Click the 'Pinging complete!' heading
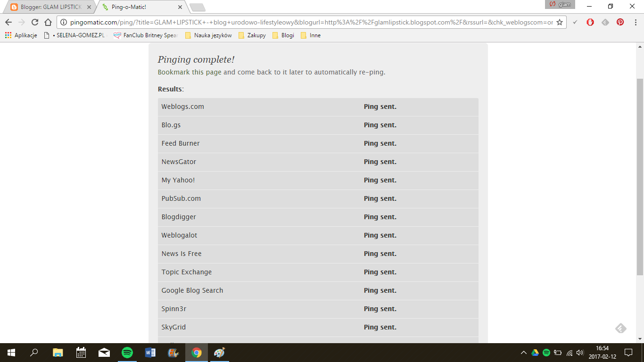Screen dimensions: 644x362 click(x=196, y=59)
